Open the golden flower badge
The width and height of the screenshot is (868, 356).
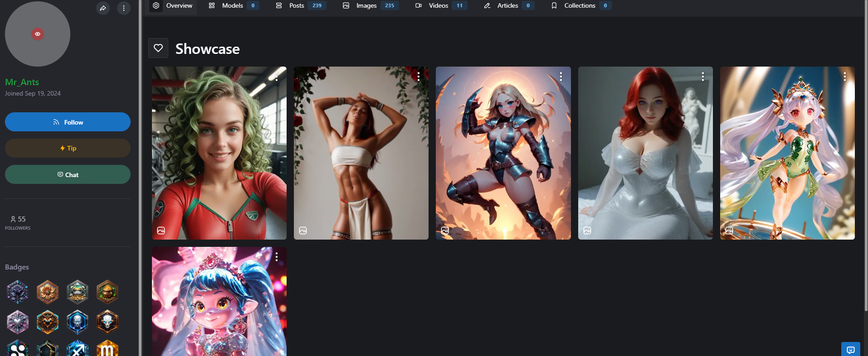48,292
